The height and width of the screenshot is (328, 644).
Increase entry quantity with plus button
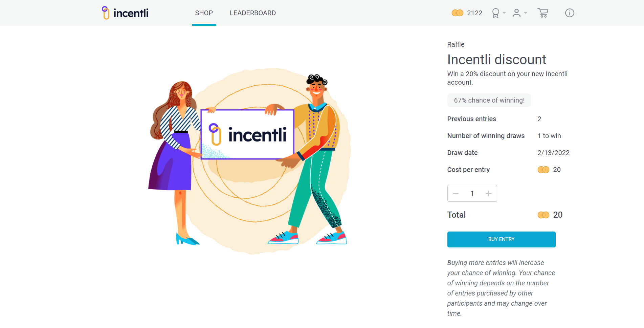point(488,193)
